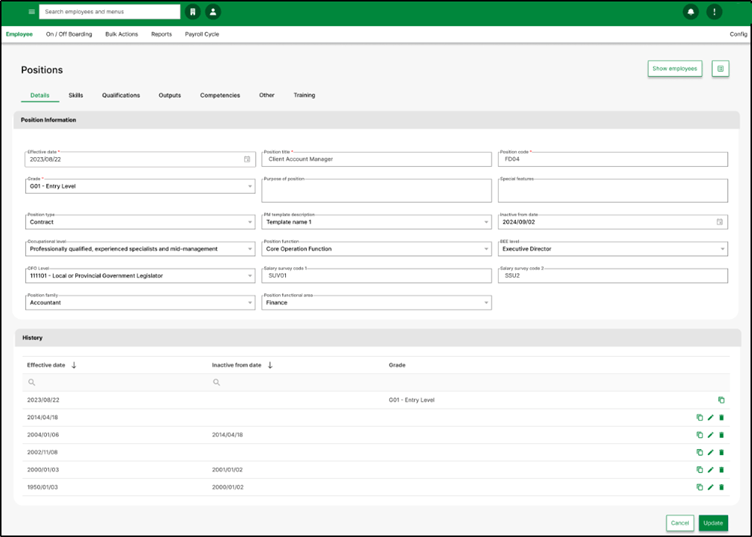
Task: Delete the 2004/01/06 history record
Action: 721,435
